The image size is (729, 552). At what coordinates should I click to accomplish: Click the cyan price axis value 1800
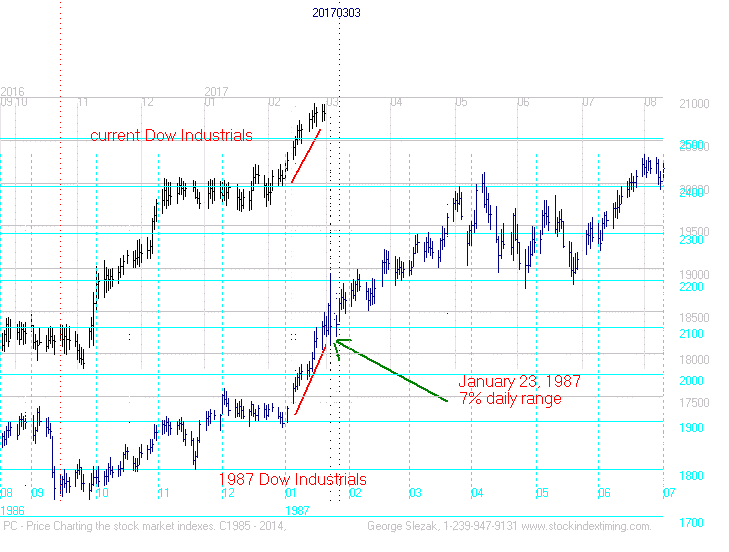click(691, 476)
